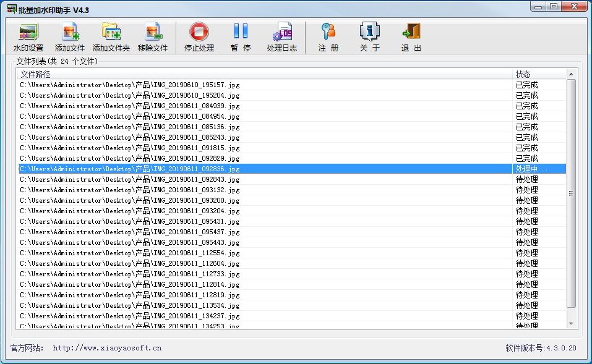
Task: Click the 软件版本号:4.3.0.20 version text
Action: point(541,348)
